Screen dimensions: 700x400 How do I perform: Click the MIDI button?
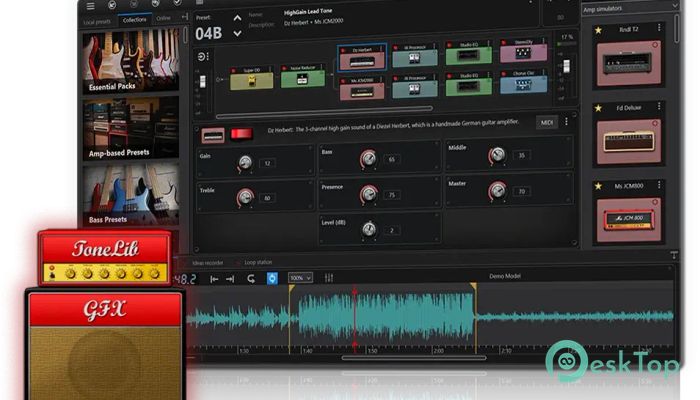pyautogui.click(x=547, y=122)
